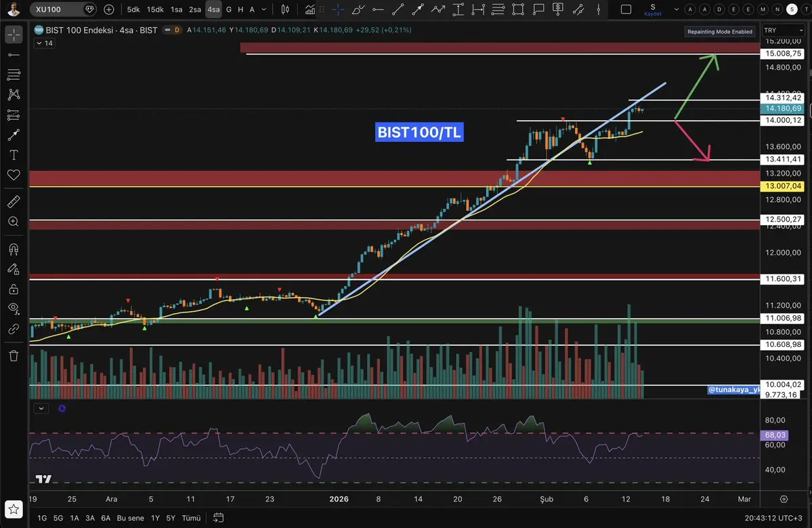Switch to the 2sa timeframe
The height and width of the screenshot is (528, 812).
[x=195, y=9]
